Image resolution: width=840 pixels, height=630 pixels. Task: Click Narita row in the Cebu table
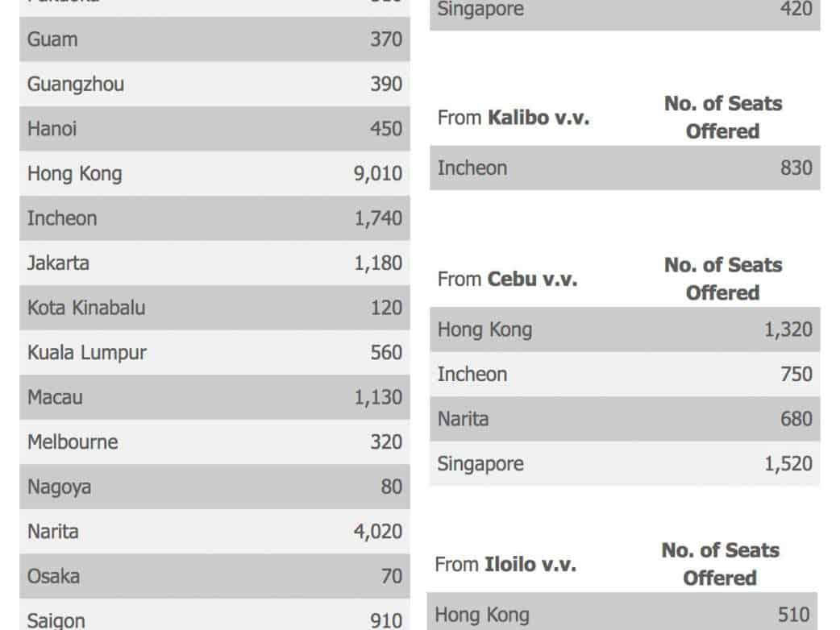click(x=625, y=419)
